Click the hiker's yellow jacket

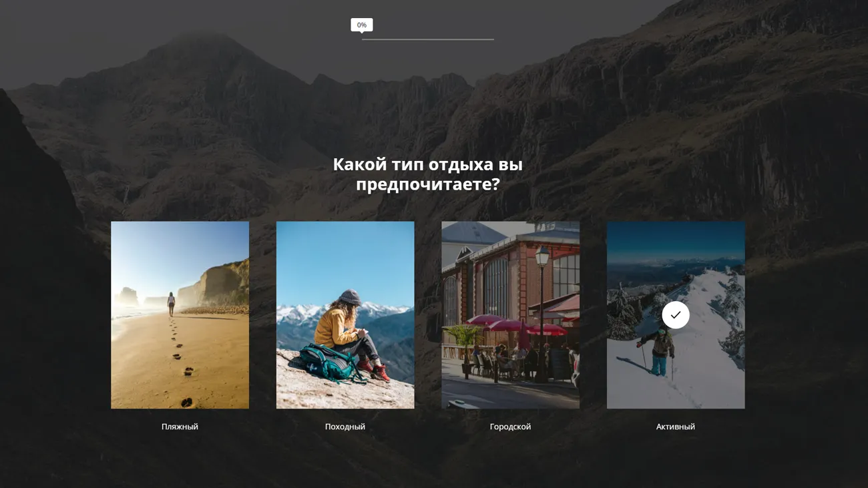pos(334,327)
